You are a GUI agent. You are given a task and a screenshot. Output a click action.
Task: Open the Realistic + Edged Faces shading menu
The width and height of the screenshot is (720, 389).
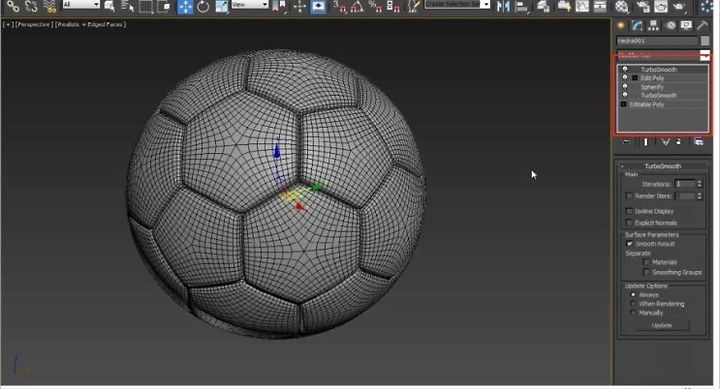[x=90, y=24]
